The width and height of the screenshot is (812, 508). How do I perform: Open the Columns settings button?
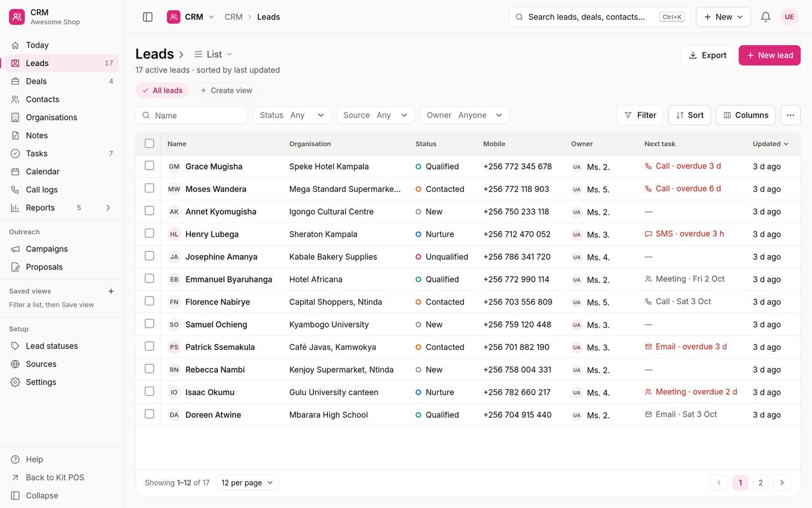(x=746, y=115)
